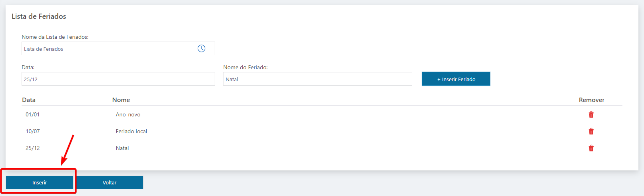
Task: Click the Lista de Feriados page title
Action: tap(39, 16)
